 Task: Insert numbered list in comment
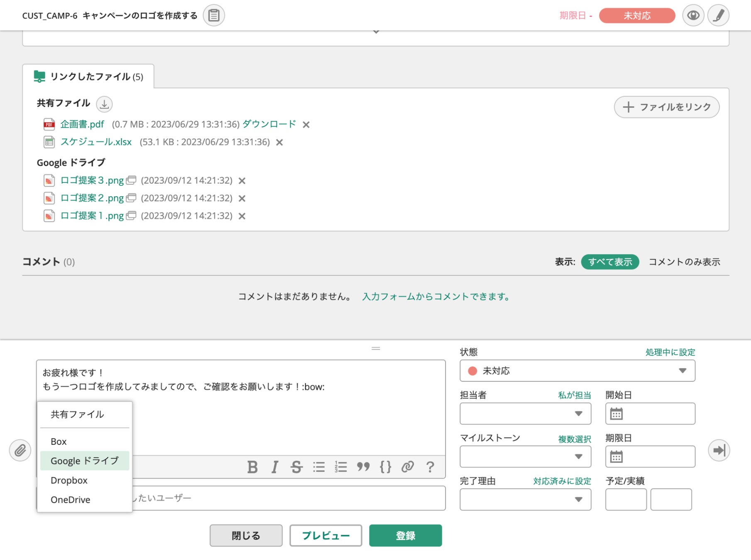pyautogui.click(x=341, y=467)
